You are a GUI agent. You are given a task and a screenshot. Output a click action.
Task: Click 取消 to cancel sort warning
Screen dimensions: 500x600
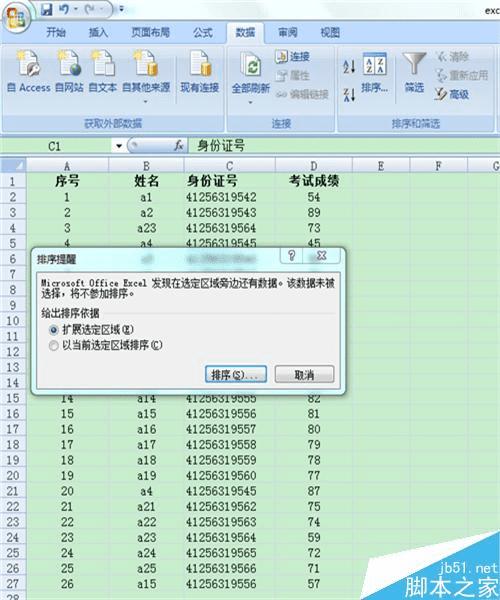coord(305,375)
